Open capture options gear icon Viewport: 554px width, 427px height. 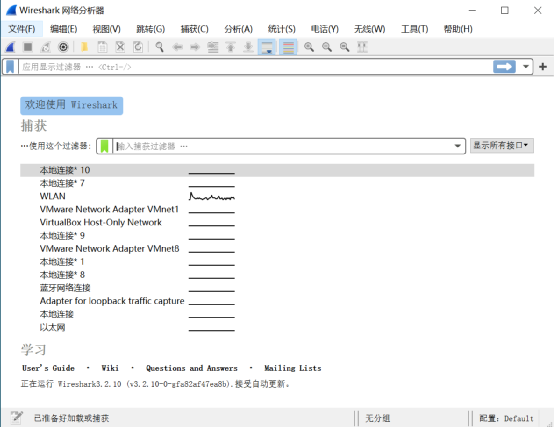click(x=63, y=47)
